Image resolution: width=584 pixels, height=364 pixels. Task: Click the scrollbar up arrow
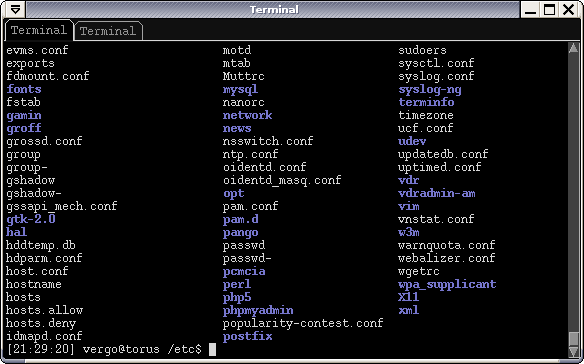[573, 48]
